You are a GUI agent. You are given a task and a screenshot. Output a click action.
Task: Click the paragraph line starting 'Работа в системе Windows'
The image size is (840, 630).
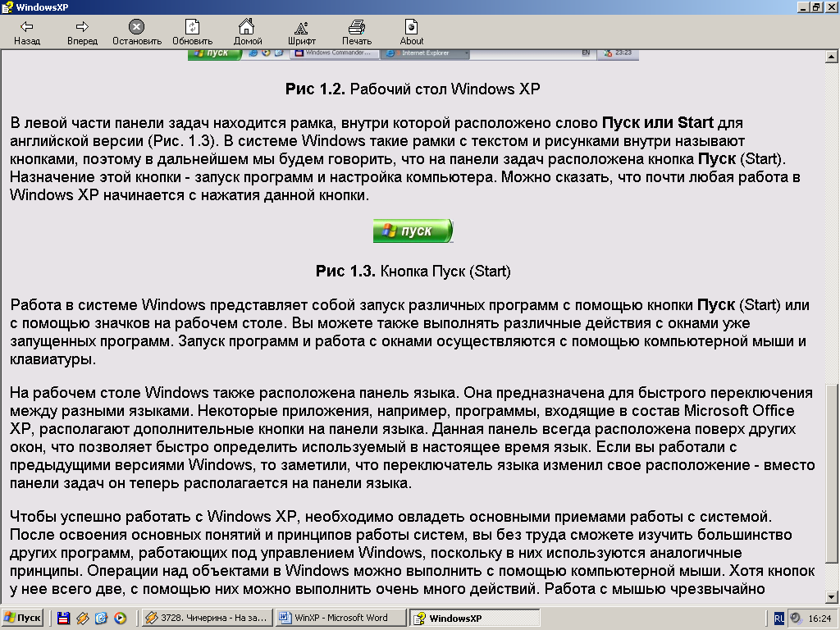tap(410, 305)
